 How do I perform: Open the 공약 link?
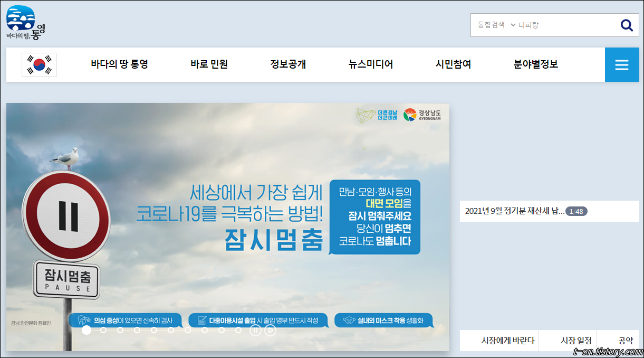626,341
